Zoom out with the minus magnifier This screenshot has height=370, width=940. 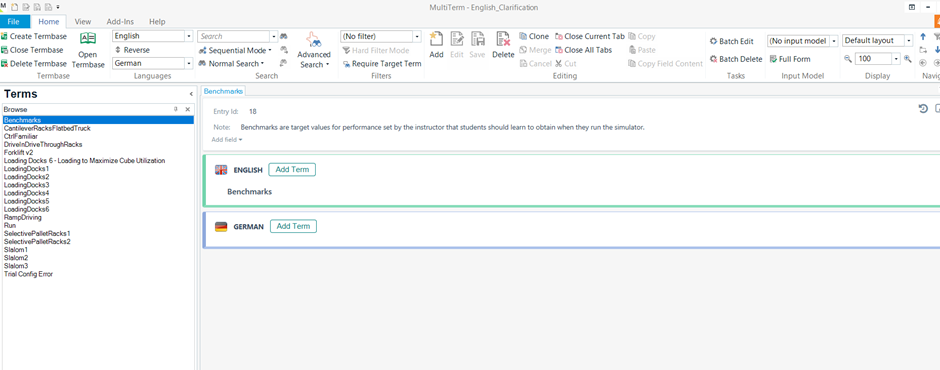[x=848, y=59]
